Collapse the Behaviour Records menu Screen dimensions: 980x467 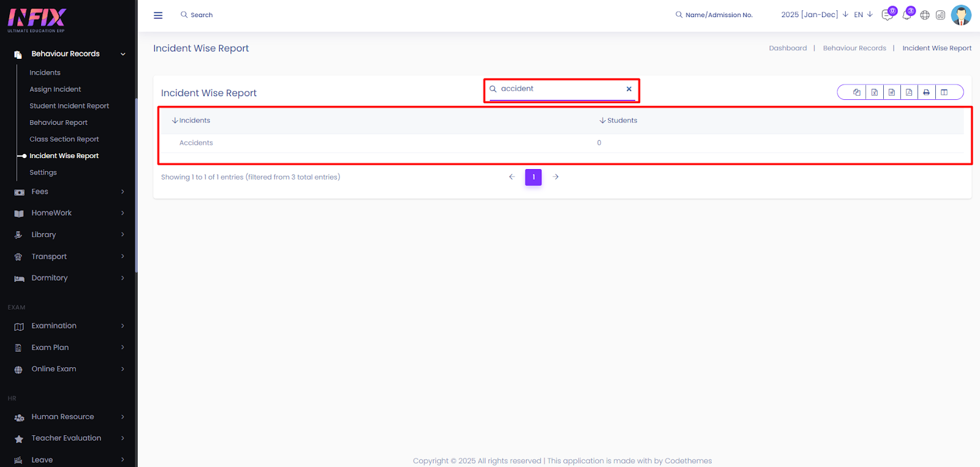point(123,54)
